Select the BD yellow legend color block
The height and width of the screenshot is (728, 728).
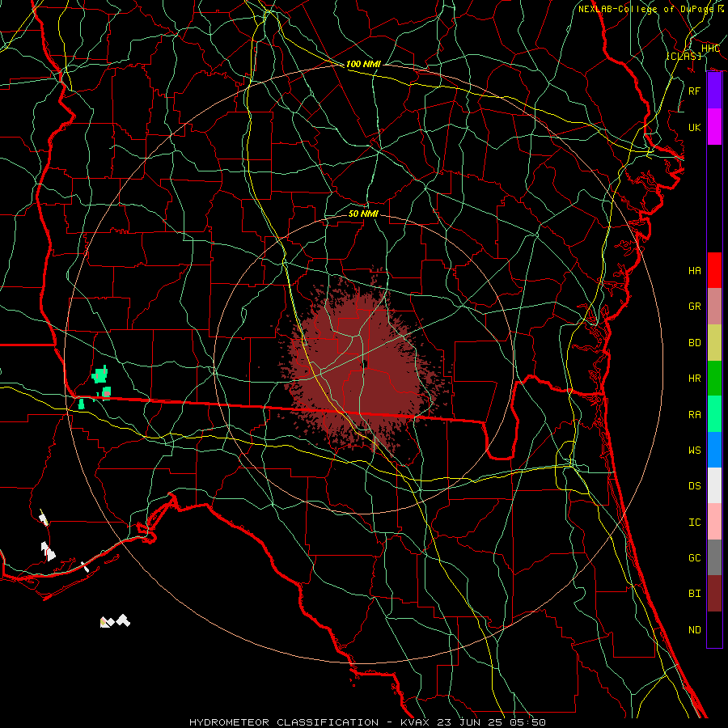pyautogui.click(x=714, y=343)
